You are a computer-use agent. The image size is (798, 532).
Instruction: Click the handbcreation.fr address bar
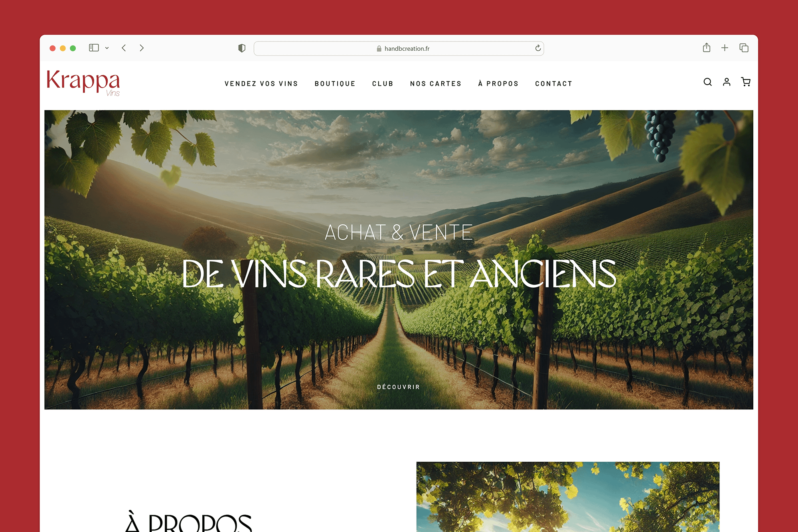click(399, 48)
